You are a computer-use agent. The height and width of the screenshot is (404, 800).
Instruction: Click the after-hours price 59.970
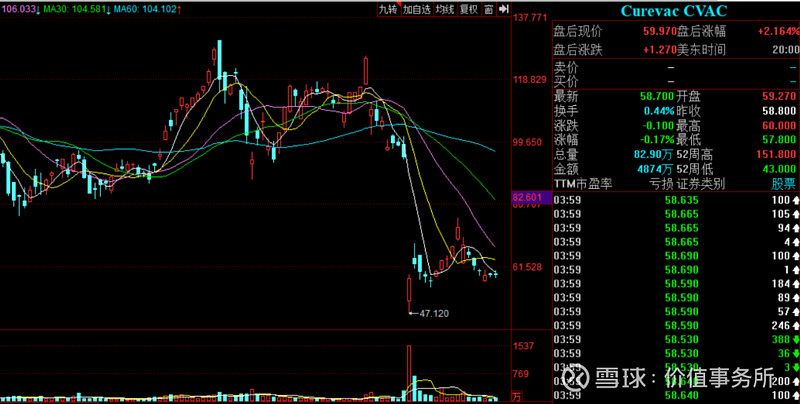point(660,32)
